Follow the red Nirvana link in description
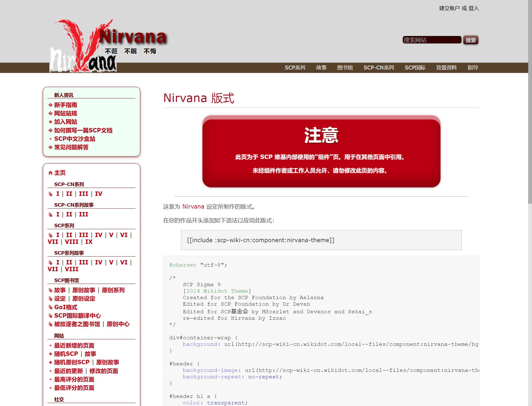Viewport: 532px width, 406px height. pyautogui.click(x=193, y=207)
